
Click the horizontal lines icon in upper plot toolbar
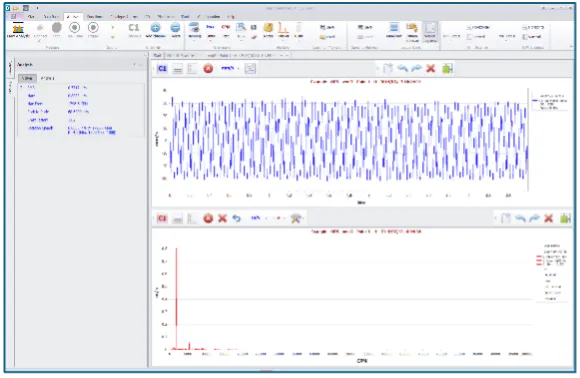coord(178,69)
